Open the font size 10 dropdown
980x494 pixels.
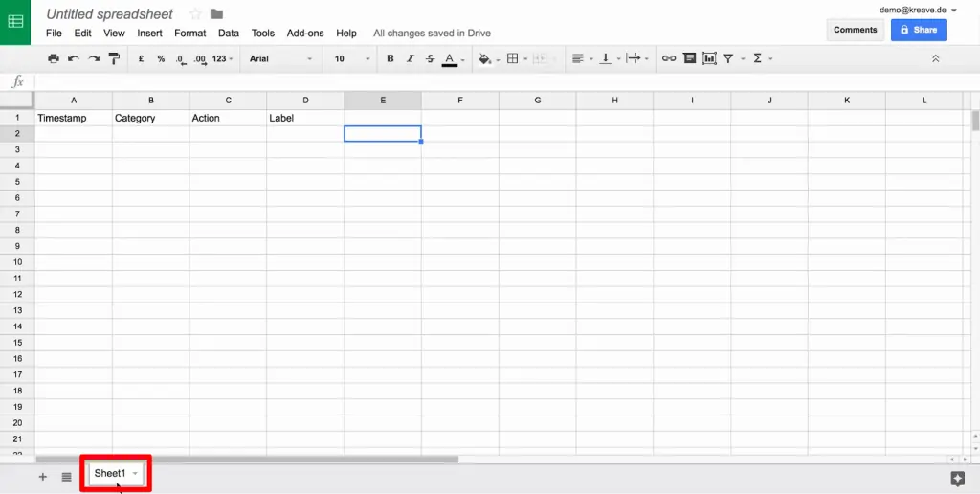tap(351, 58)
